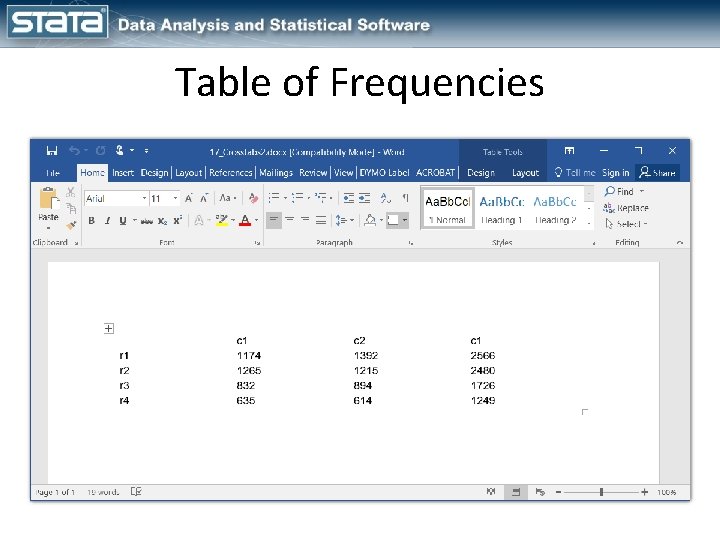Click the Copy icon in Clipboard group
Viewport: 720px width, 540px height.
click(71, 209)
